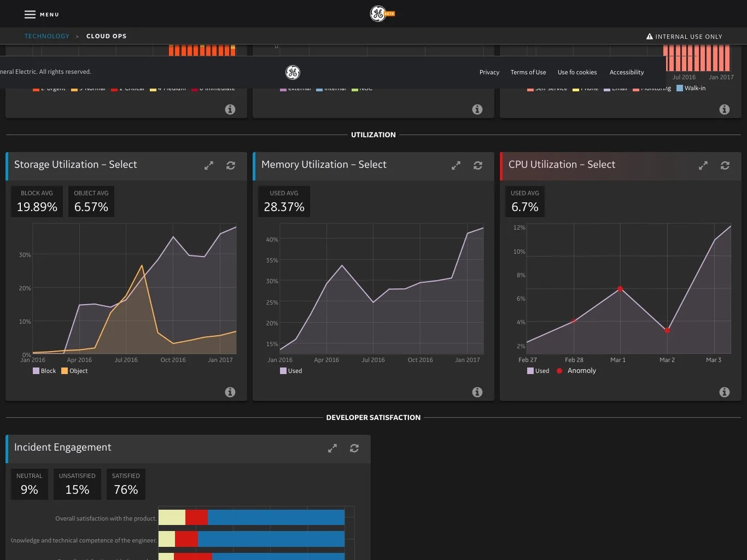Open Storage Utilization – Select dropdown title
Image resolution: width=747 pixels, height=560 pixels.
[75, 165]
